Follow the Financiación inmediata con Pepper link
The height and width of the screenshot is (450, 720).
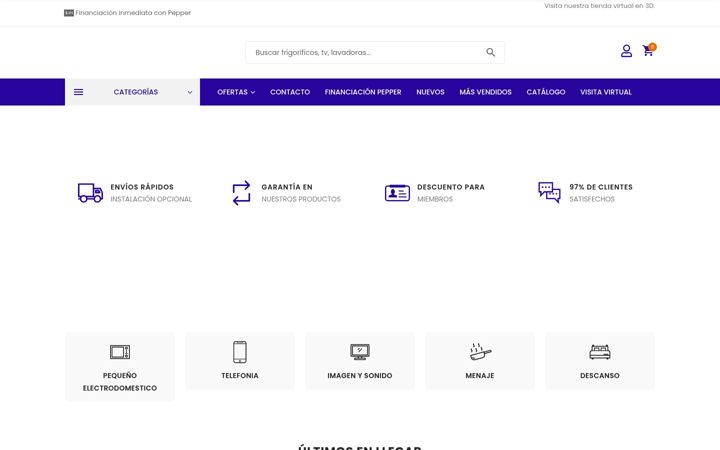(x=133, y=13)
